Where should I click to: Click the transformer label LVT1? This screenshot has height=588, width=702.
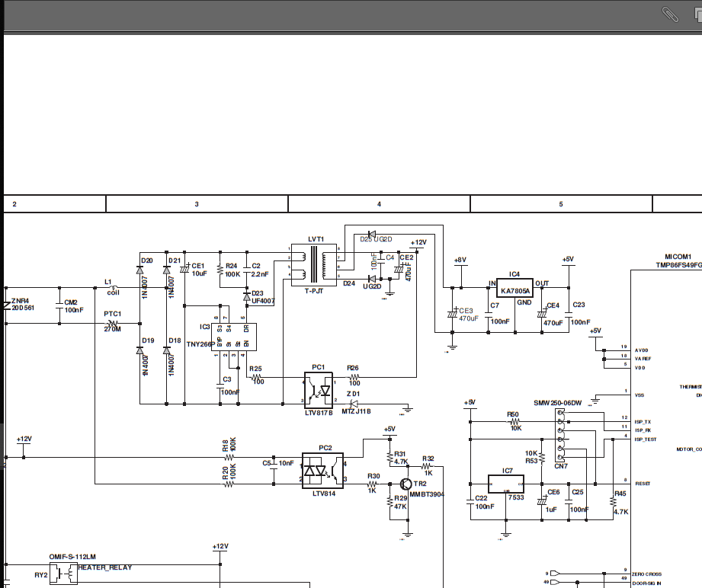point(316,239)
